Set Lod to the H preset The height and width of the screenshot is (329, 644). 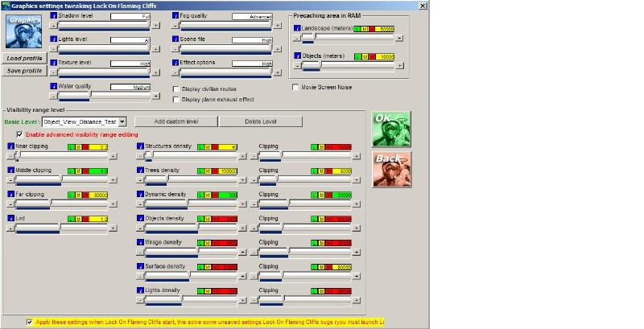pyautogui.click(x=85, y=220)
